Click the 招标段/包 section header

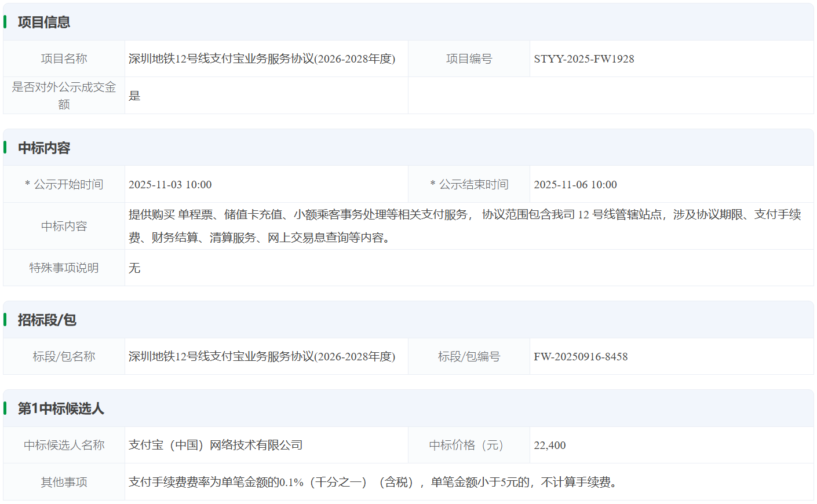click(47, 320)
